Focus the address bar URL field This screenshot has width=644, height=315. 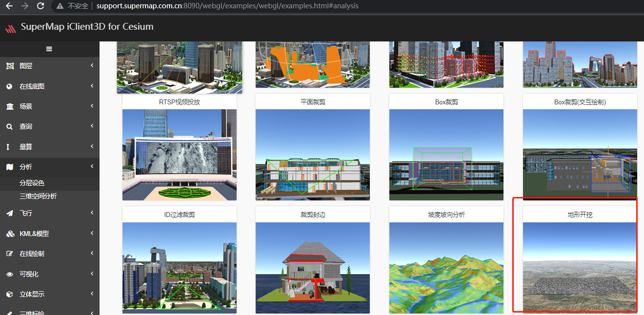pyautogui.click(x=227, y=6)
